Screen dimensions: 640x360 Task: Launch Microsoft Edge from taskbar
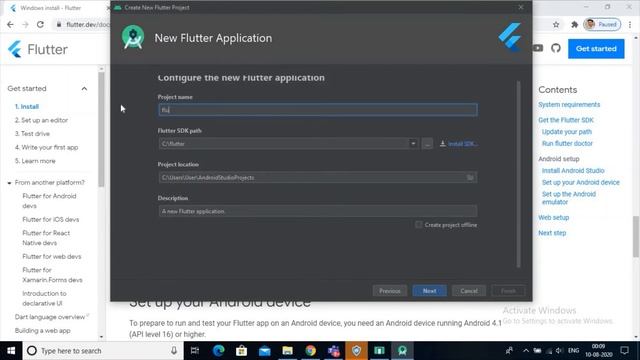point(218,351)
